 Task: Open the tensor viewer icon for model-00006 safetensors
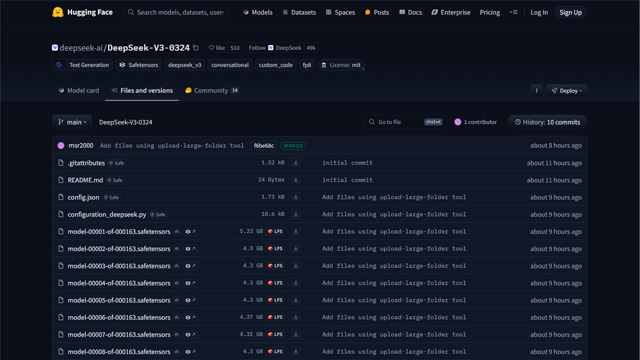click(x=190, y=317)
